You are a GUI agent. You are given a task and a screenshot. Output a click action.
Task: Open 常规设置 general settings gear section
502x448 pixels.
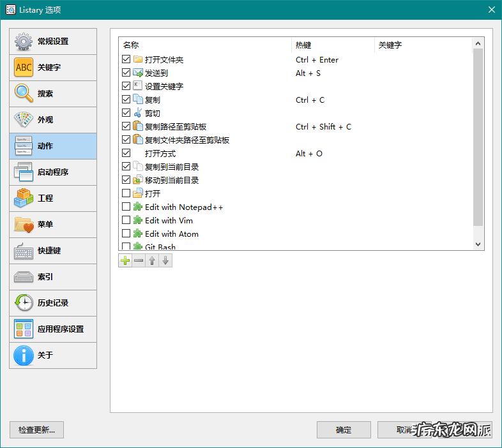click(53, 41)
